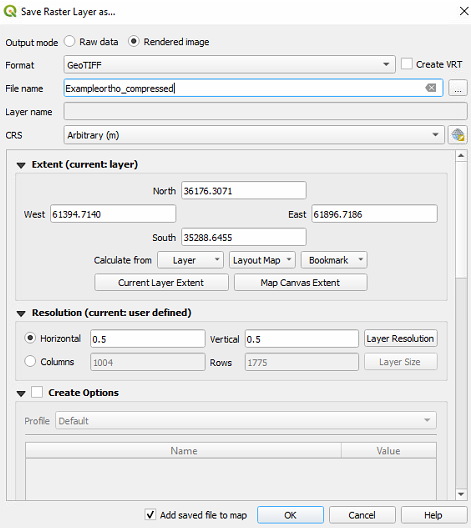Collapse the Resolution section triangle
Screen dimensions: 471x528
[21, 314]
